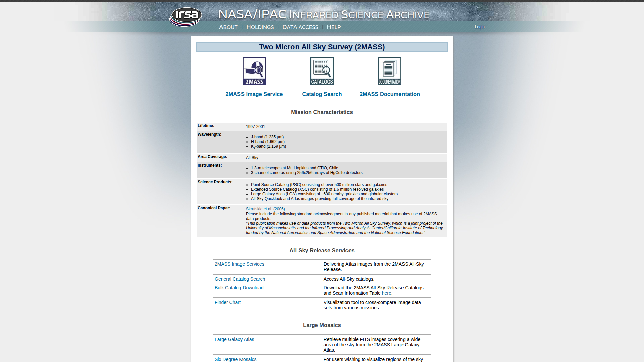Click the Wavelength row label
644x362 pixels.
(x=209, y=134)
